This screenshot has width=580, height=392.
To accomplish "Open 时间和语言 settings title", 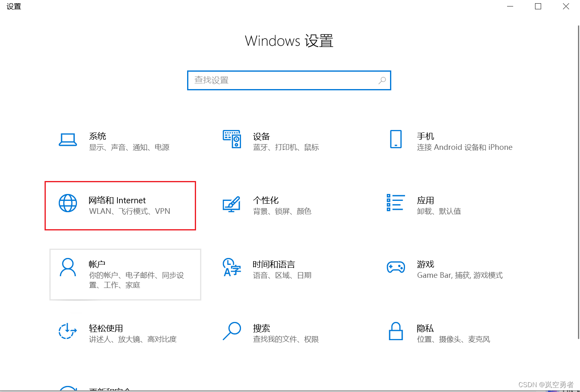I will click(x=274, y=264).
